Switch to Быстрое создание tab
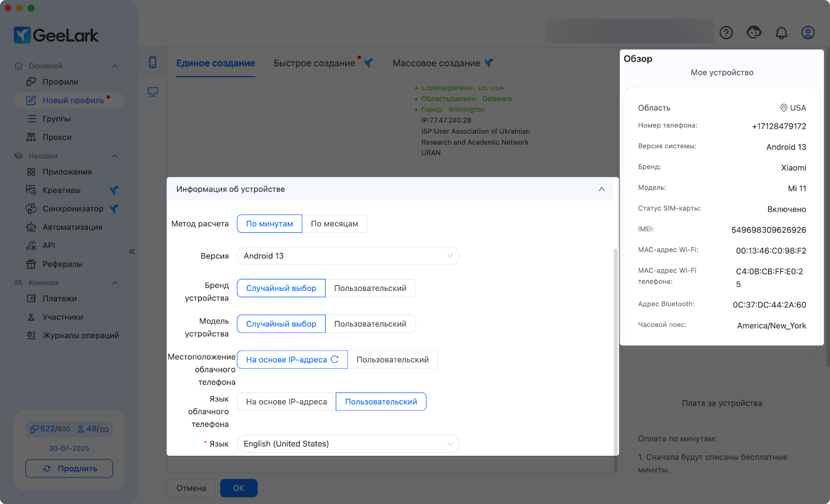The image size is (830, 504). click(x=314, y=63)
